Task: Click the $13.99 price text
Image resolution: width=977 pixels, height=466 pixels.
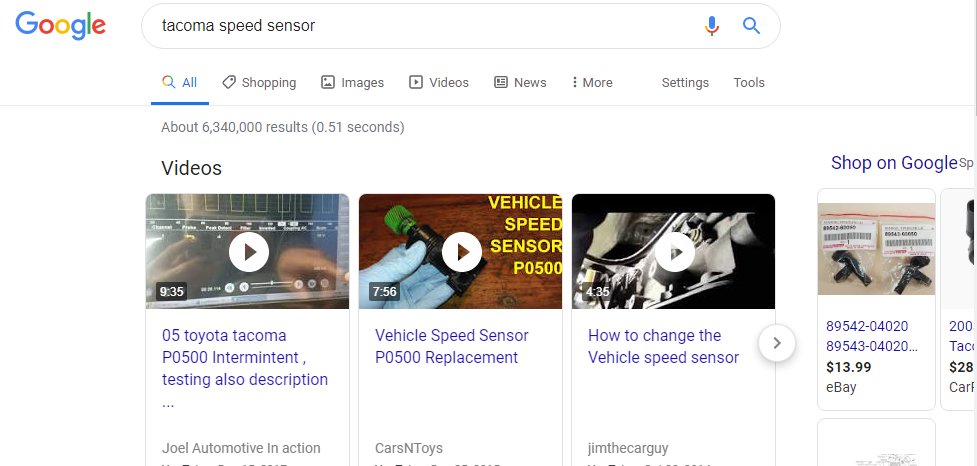Action: (x=848, y=367)
